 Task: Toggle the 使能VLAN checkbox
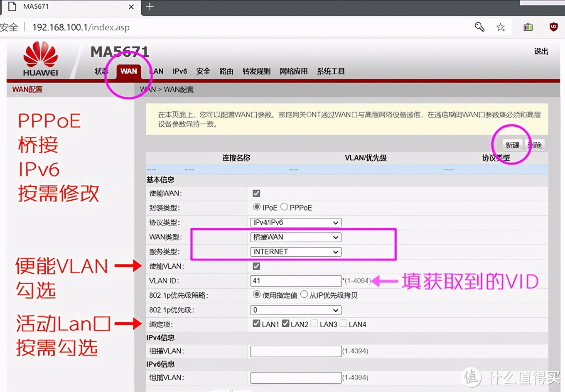256,266
